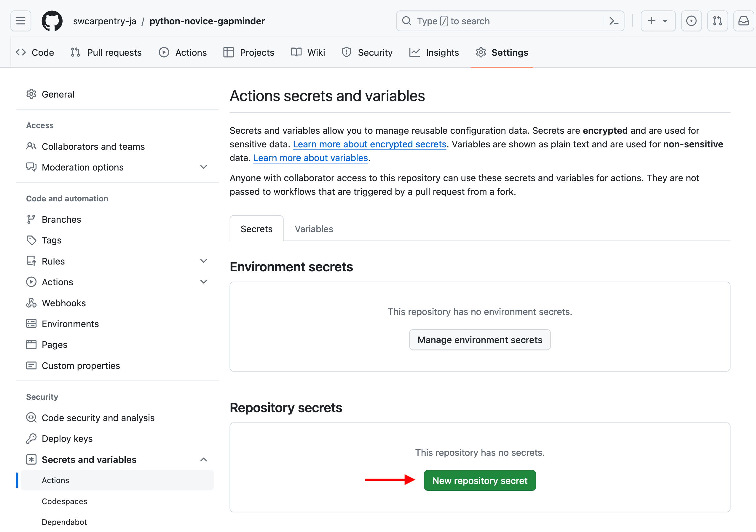Click the Insights graph icon

point(414,52)
